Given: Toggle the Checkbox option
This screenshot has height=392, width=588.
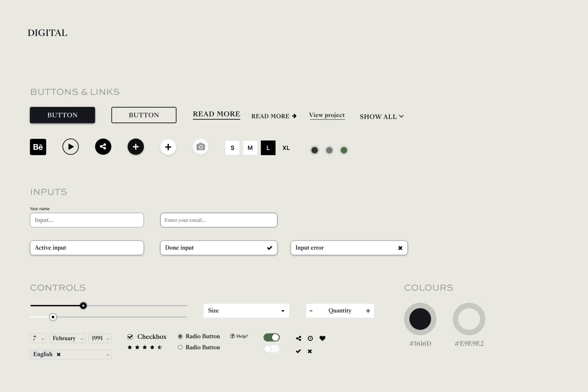Looking at the screenshot, I should point(130,336).
